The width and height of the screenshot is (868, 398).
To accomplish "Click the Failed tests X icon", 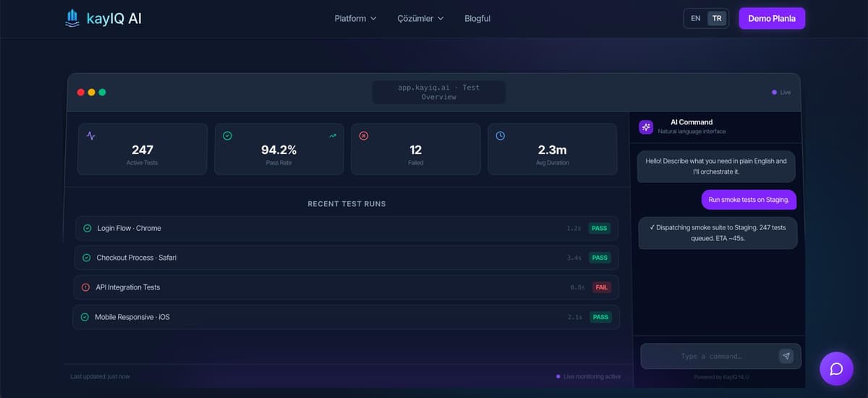I will [364, 135].
